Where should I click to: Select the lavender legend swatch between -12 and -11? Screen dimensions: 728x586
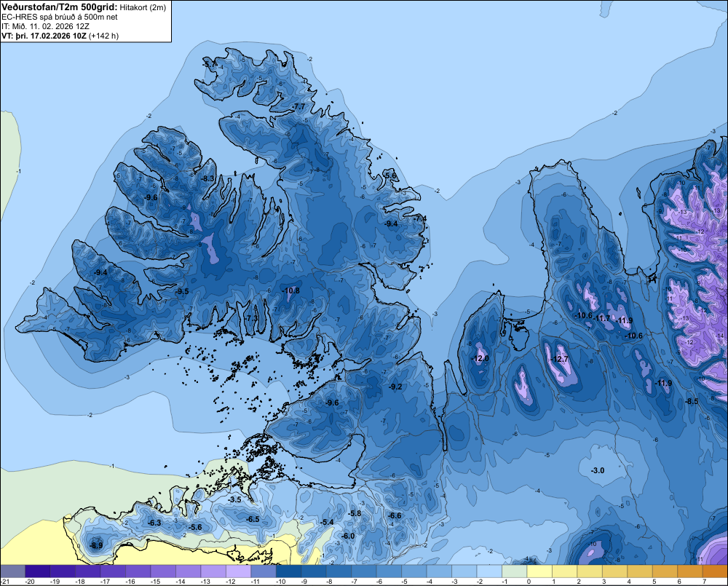(238, 571)
